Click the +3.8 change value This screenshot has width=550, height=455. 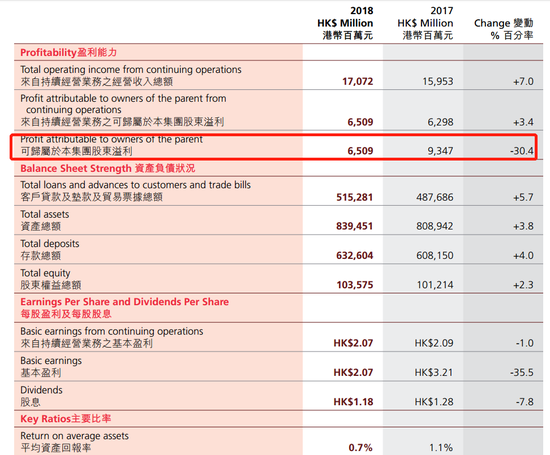click(523, 226)
